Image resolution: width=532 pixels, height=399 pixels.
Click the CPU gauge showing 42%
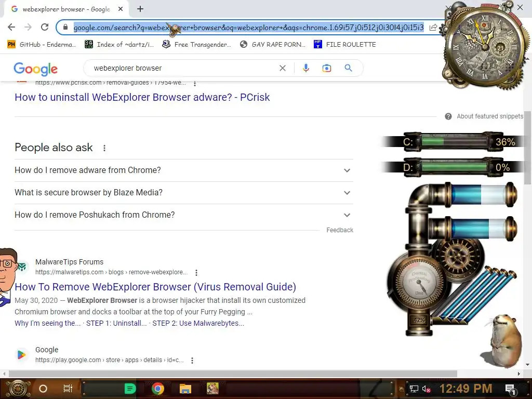(419, 282)
